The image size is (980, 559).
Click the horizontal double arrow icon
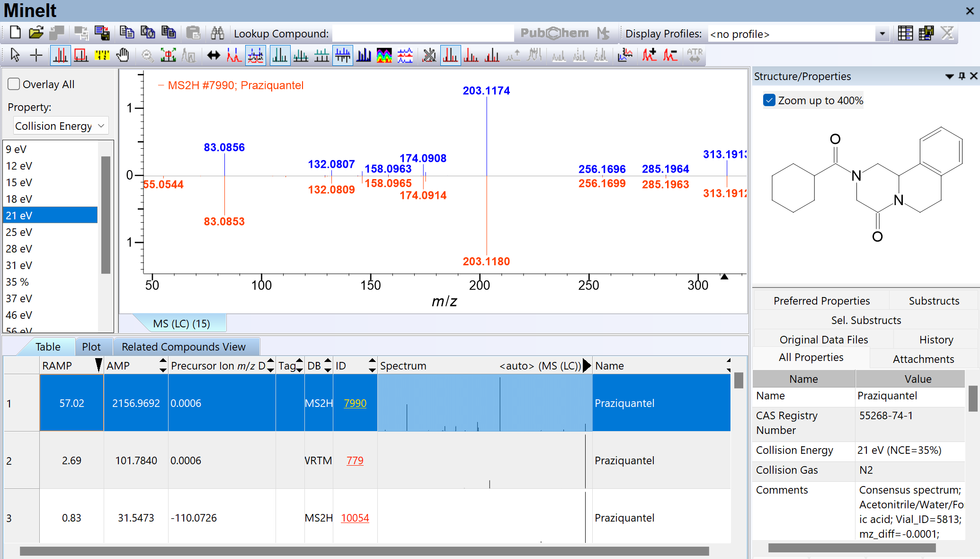point(214,55)
